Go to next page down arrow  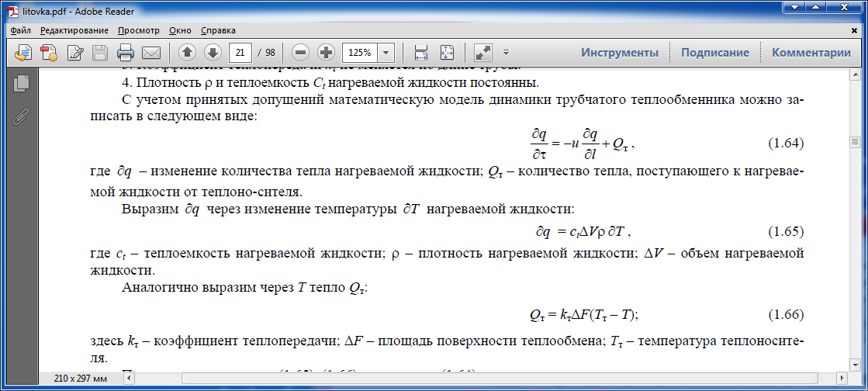pos(213,54)
